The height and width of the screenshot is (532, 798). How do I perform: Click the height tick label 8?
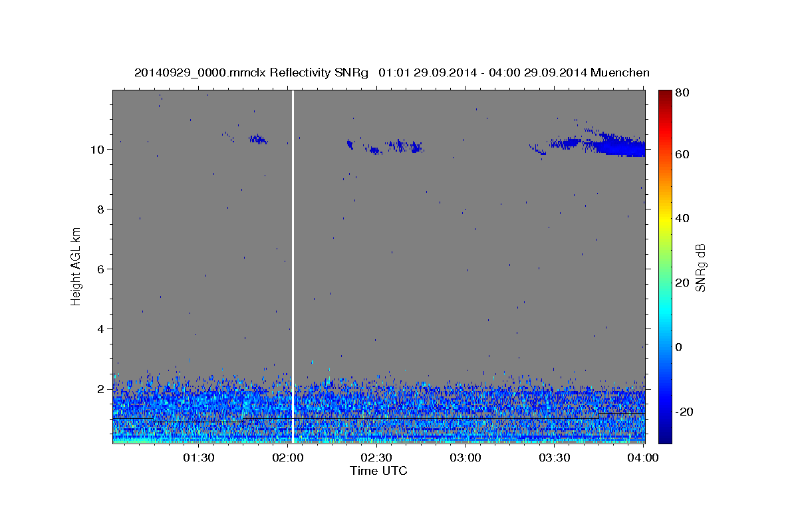[x=100, y=209]
